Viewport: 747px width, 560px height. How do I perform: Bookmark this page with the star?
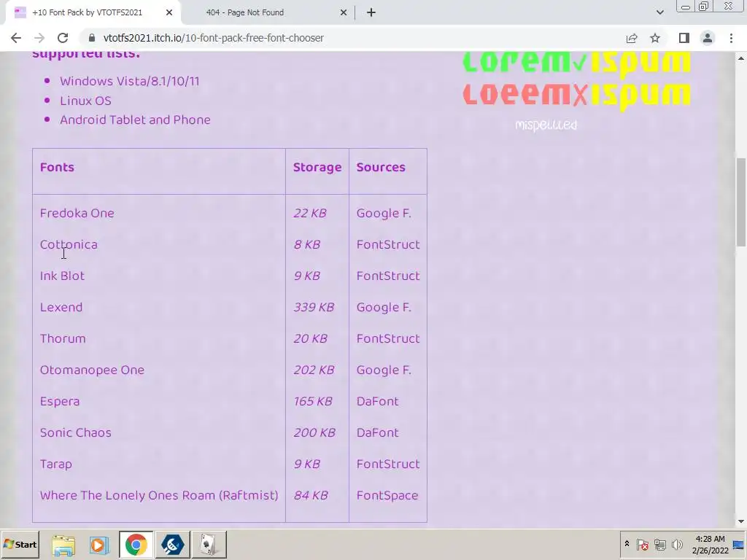[655, 38]
